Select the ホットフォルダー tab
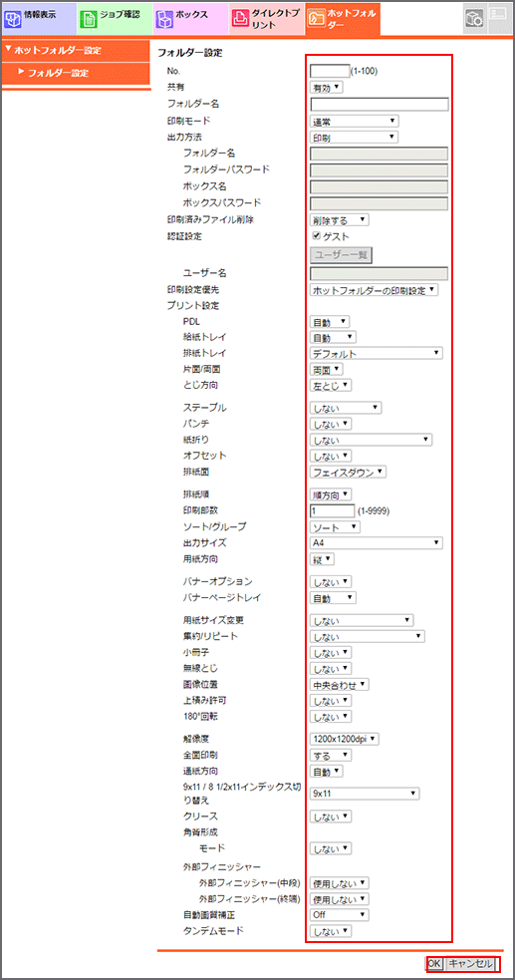This screenshot has height=980, width=515. 342,18
